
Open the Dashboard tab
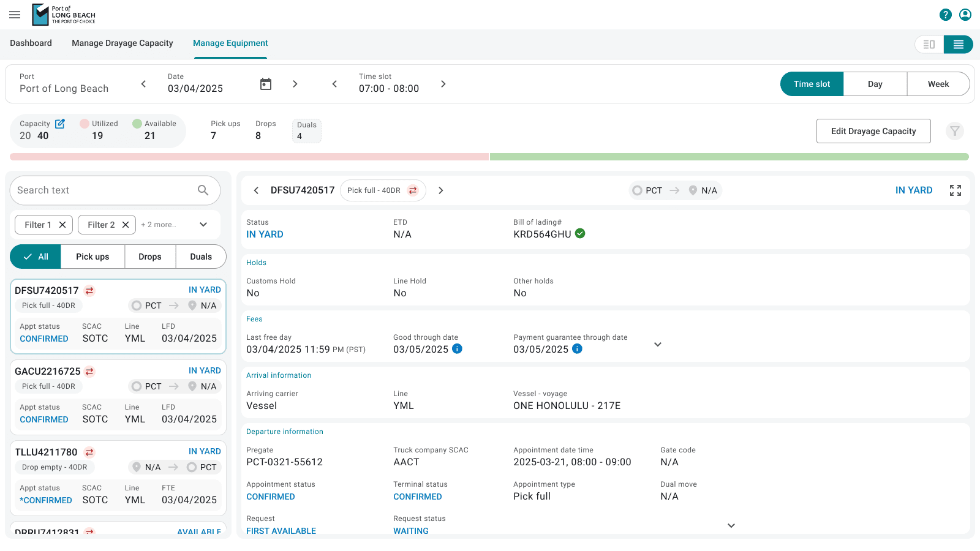point(31,43)
